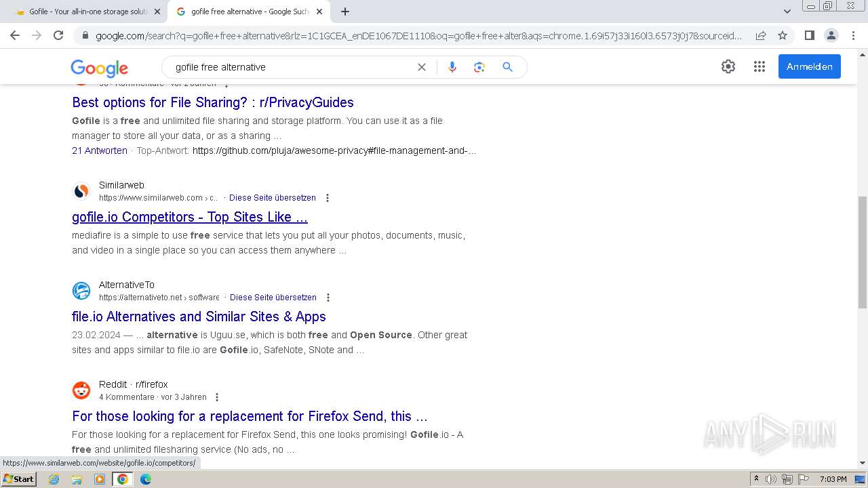The width and height of the screenshot is (868, 488).
Task: Click the AlternativeTo site favicon
Action: pyautogui.click(x=81, y=291)
